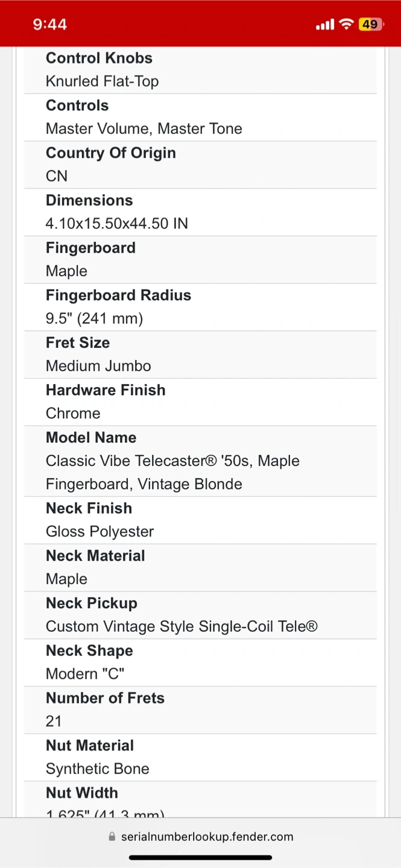This screenshot has width=401, height=868.
Task: Tap the Knurled Flat-Top value text
Action: 102,81
